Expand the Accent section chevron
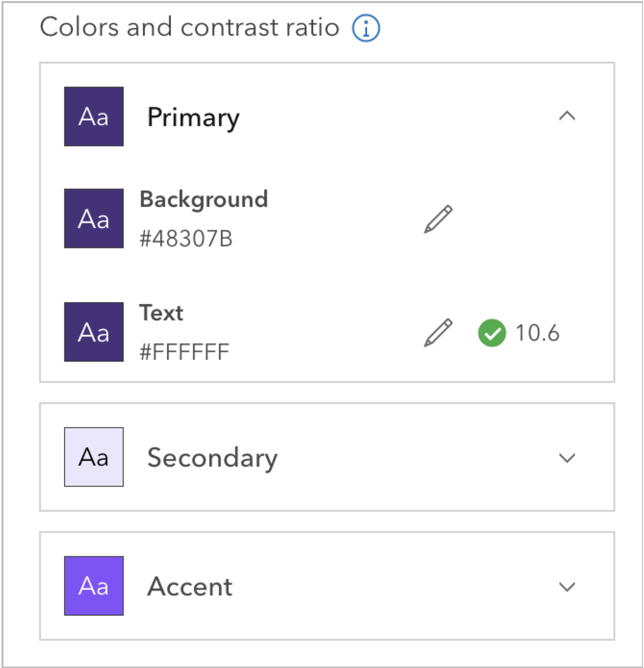Screen dimensions: 644x668 567,586
